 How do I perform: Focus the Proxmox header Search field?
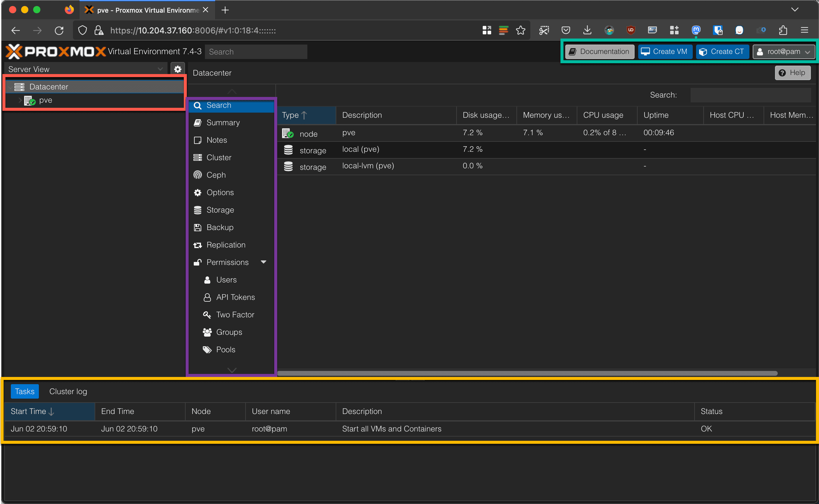[256, 52]
